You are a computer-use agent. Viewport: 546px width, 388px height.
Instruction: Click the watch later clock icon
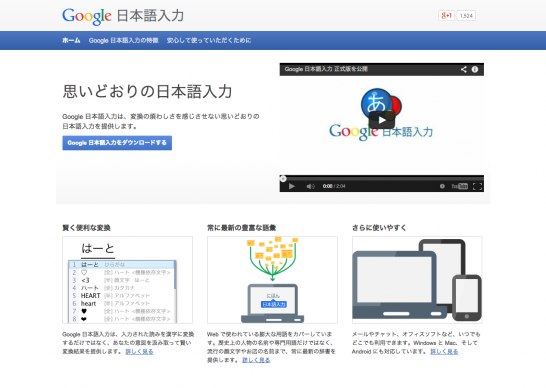442,186
